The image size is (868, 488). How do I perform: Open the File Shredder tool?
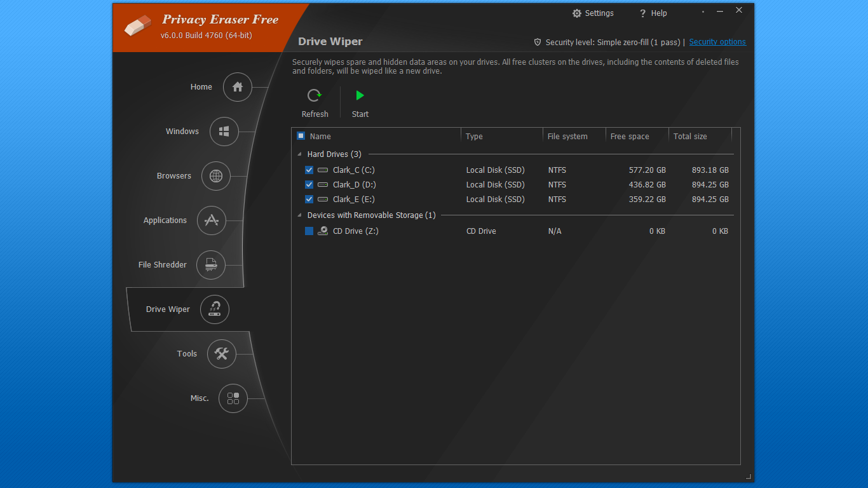click(210, 265)
